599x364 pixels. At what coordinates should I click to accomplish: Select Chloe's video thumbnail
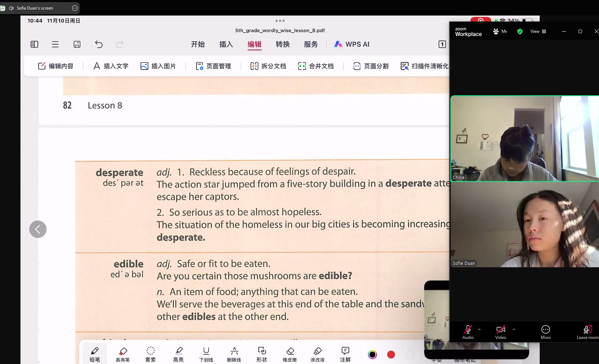click(x=525, y=138)
